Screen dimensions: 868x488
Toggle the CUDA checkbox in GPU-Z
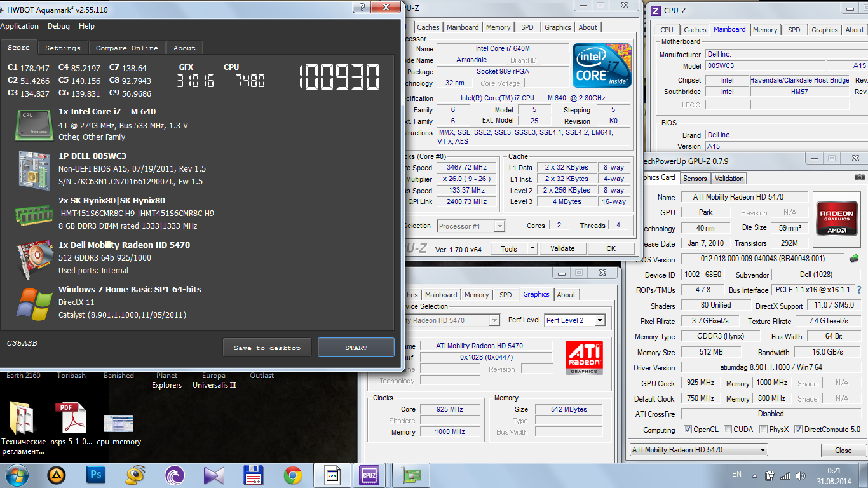coord(728,430)
